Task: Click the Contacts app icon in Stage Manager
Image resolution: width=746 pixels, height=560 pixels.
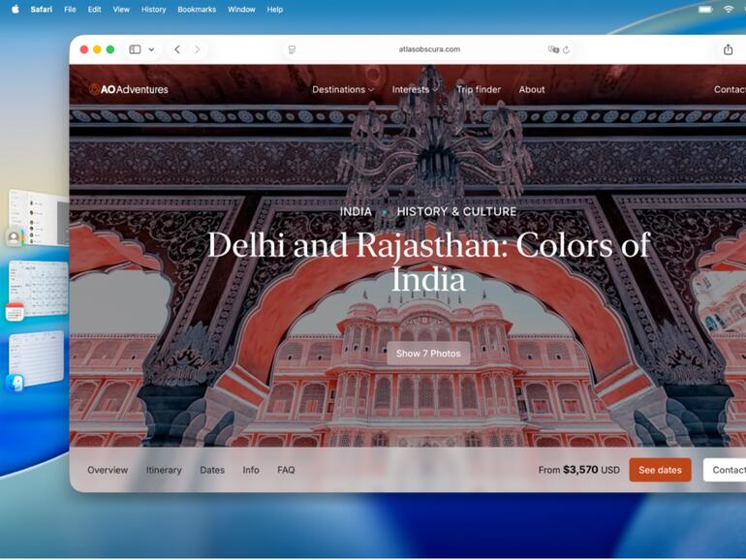Action: (x=15, y=237)
